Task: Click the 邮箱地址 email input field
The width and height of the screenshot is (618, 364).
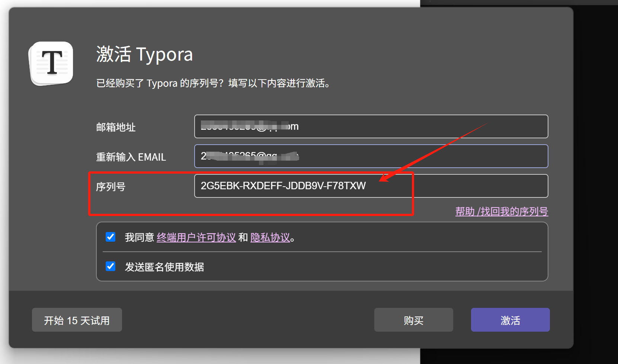Action: pos(371,126)
